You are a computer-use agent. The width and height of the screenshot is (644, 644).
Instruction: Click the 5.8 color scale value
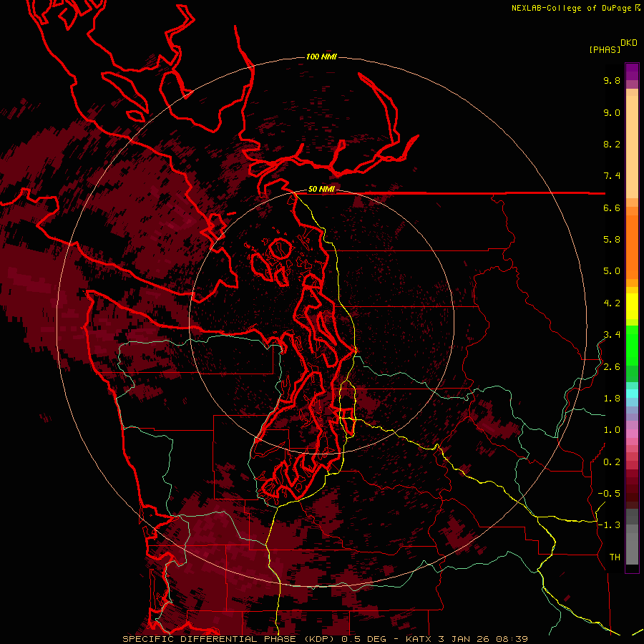[612, 240]
